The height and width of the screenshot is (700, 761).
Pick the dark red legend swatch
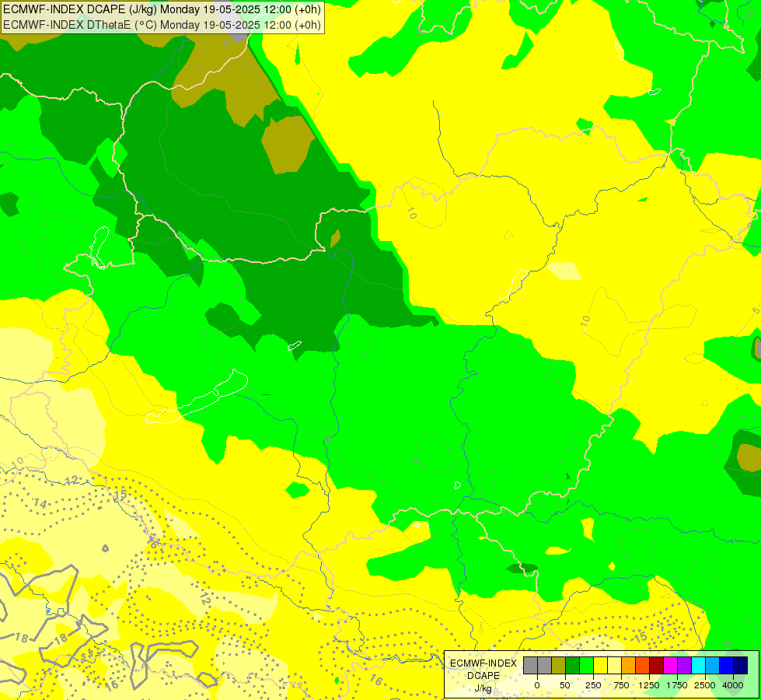657,666
